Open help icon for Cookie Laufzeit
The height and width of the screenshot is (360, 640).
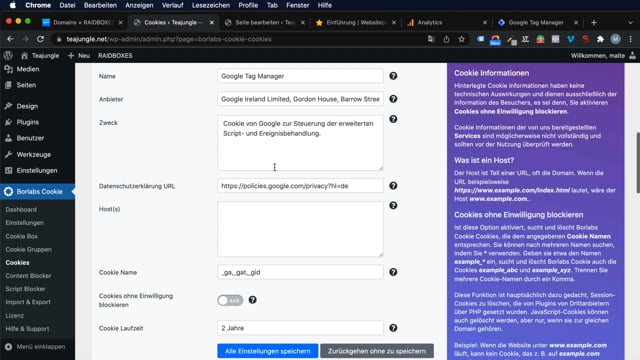pos(393,328)
